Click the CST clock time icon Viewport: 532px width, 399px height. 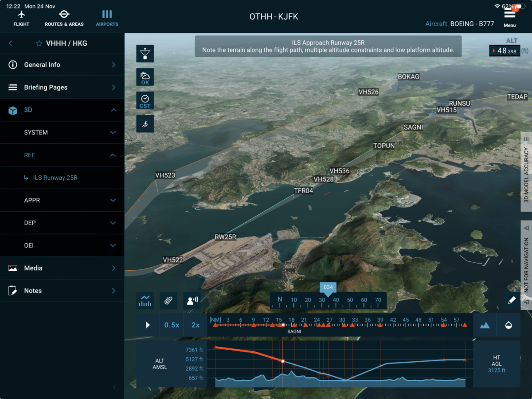[x=145, y=101]
